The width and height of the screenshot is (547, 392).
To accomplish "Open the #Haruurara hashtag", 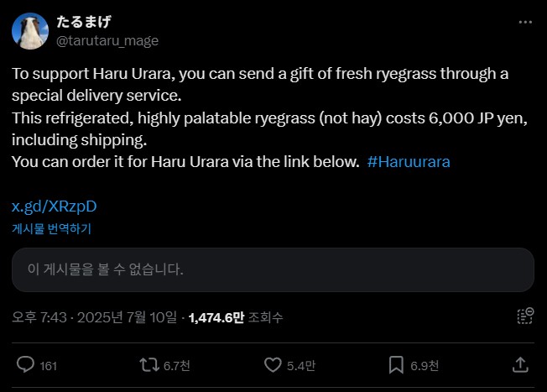I will 409,161.
